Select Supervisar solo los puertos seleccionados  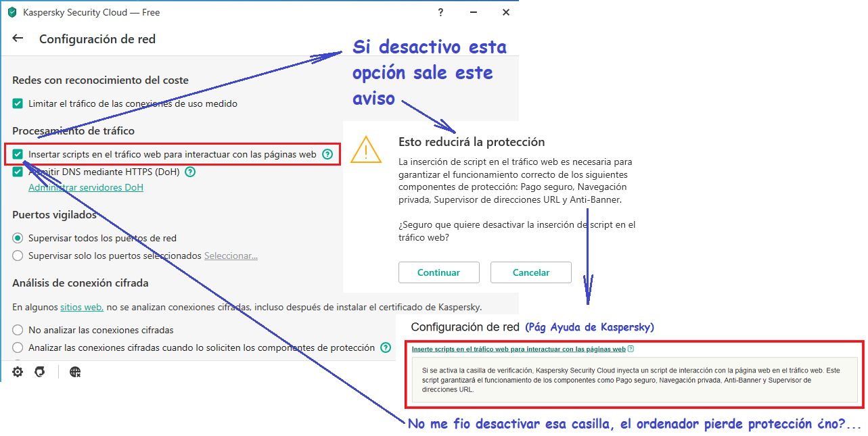tap(18, 256)
